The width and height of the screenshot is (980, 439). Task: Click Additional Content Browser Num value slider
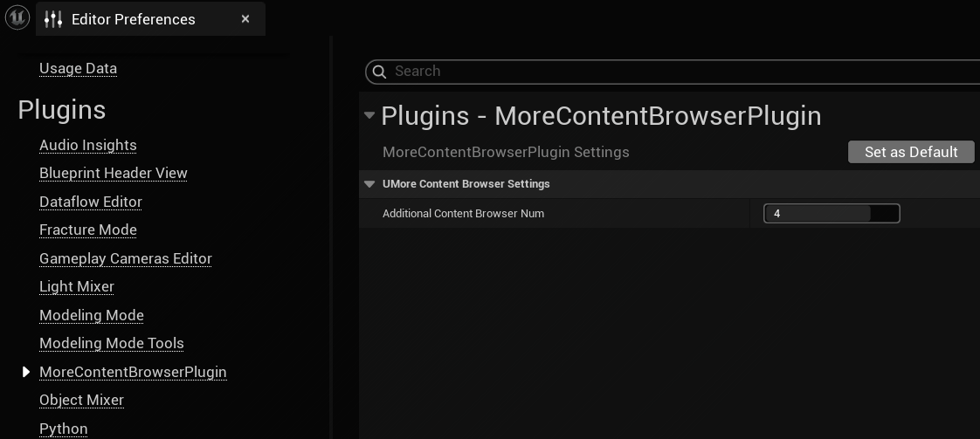pos(832,214)
